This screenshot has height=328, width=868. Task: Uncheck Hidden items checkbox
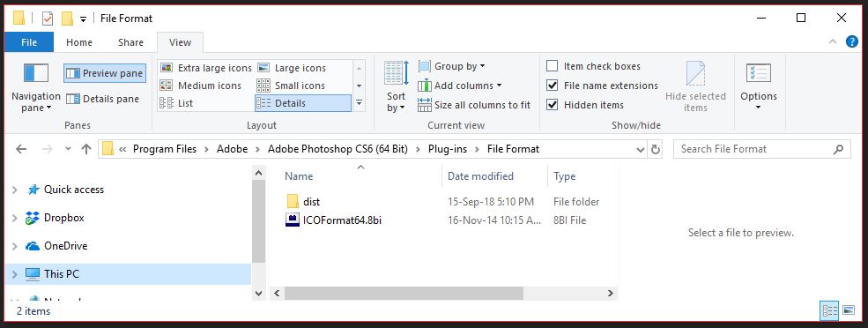pyautogui.click(x=552, y=105)
